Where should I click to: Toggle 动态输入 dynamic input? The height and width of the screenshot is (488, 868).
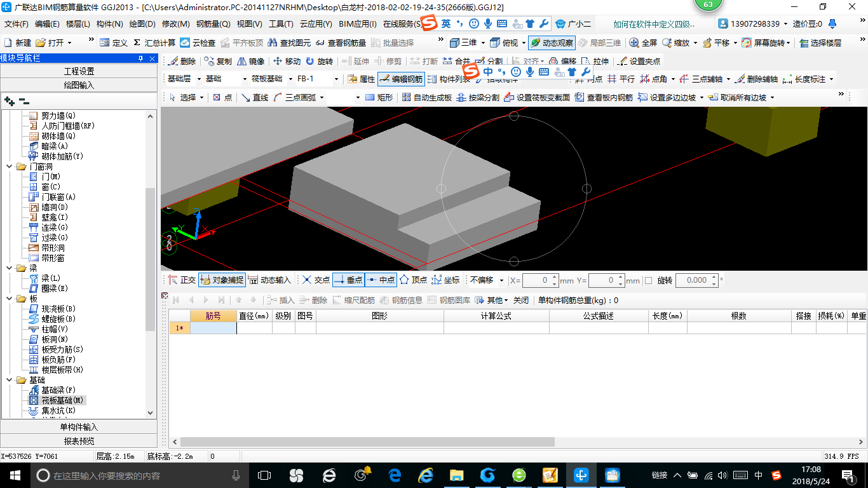(x=269, y=280)
